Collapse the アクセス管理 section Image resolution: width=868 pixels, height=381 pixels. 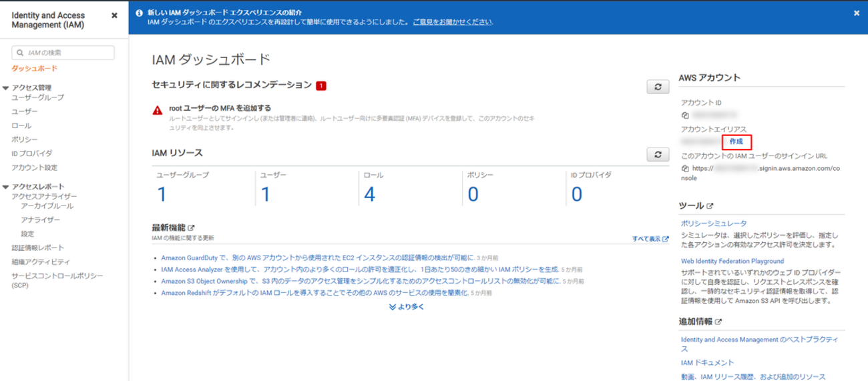(6, 87)
